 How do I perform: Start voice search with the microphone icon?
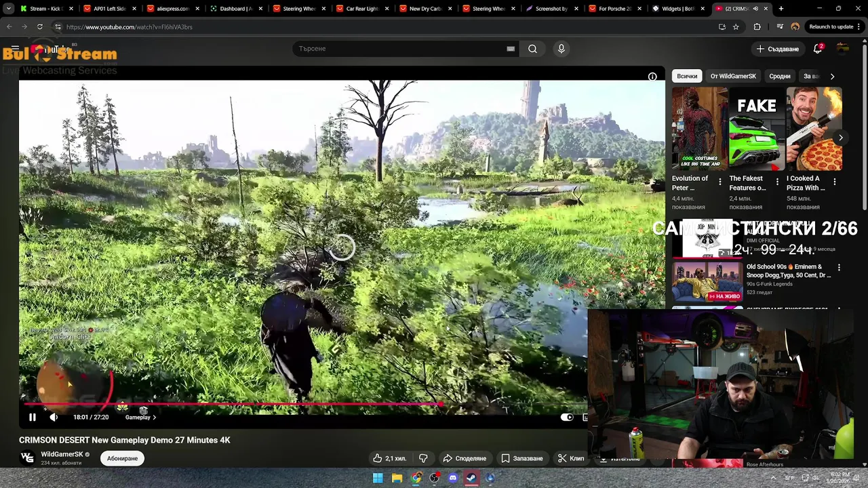(561, 49)
